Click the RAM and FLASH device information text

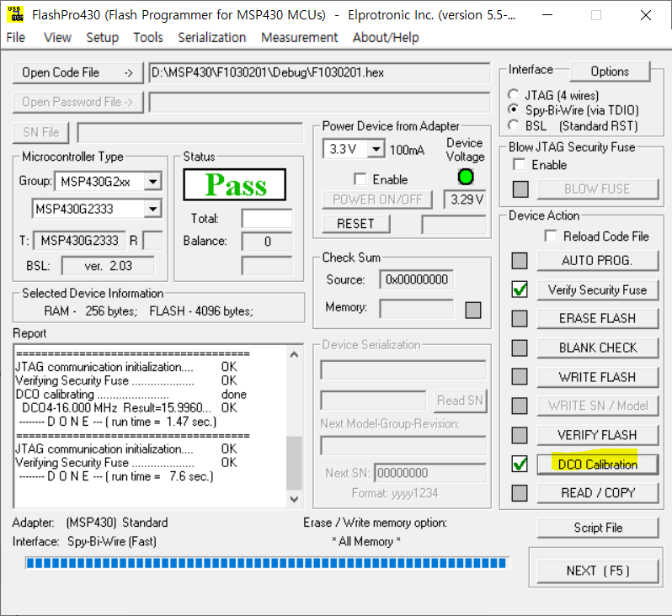tap(149, 311)
